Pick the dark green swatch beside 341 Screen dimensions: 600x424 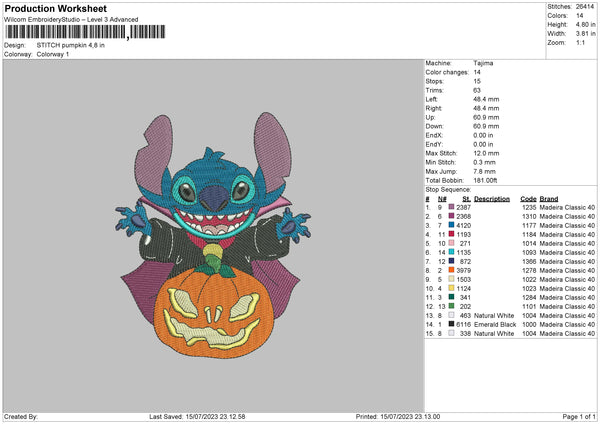pyautogui.click(x=451, y=297)
